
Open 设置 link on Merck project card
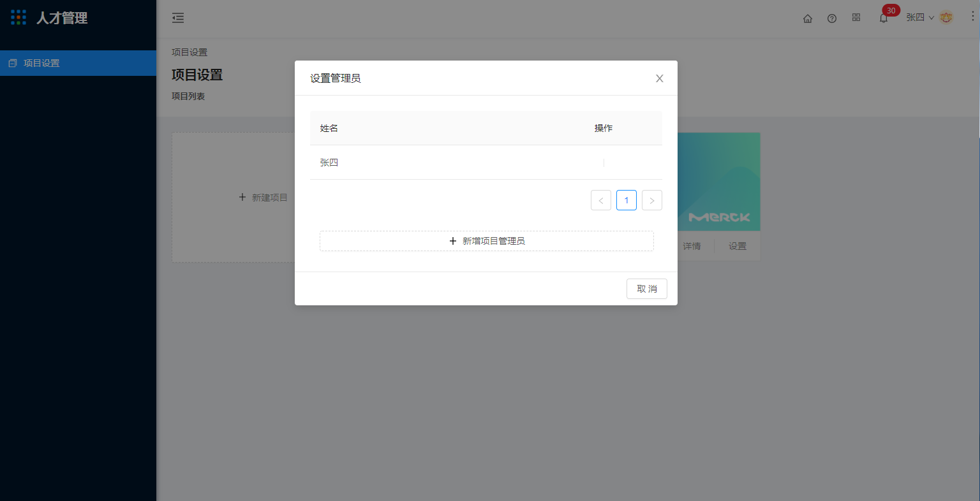click(x=738, y=246)
